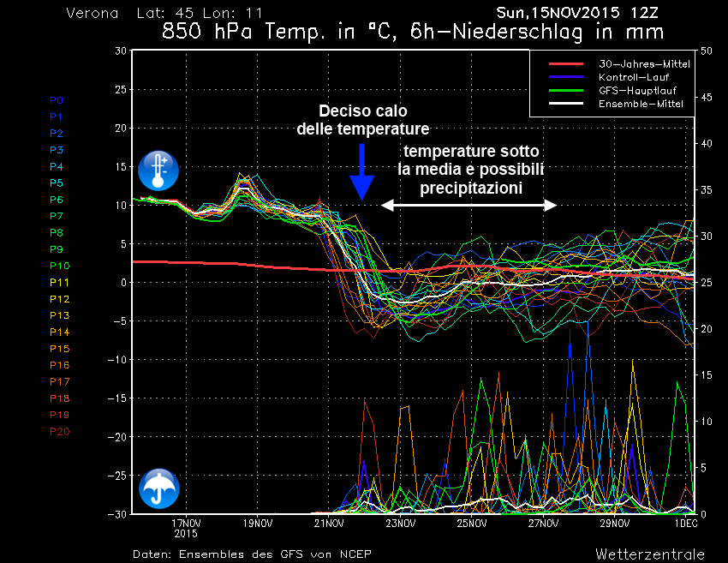Select the P7 ensemble member label
The width and height of the screenshot is (728, 563).
click(57, 216)
